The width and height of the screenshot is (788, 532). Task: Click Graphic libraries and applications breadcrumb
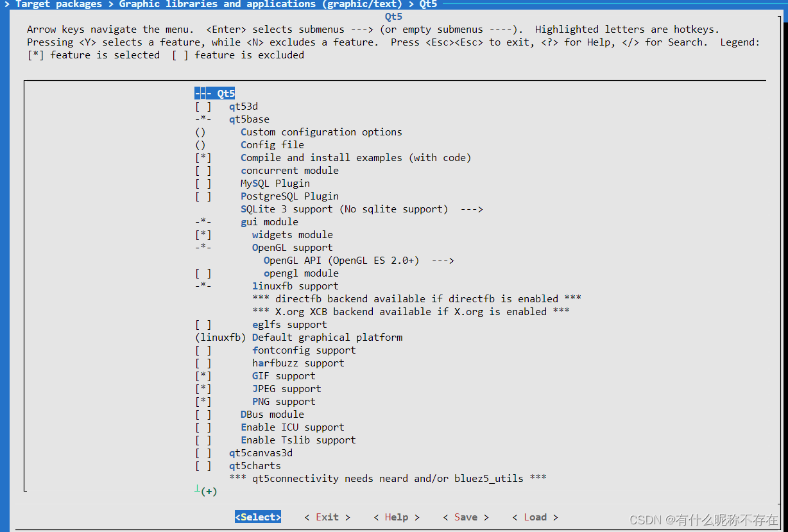[261, 4]
